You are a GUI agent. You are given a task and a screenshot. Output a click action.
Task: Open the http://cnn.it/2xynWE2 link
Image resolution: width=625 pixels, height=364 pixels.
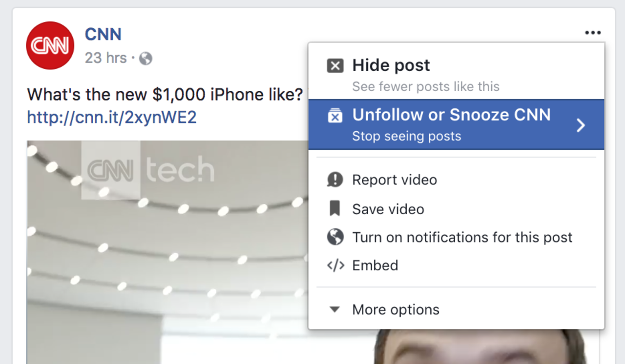click(x=111, y=117)
